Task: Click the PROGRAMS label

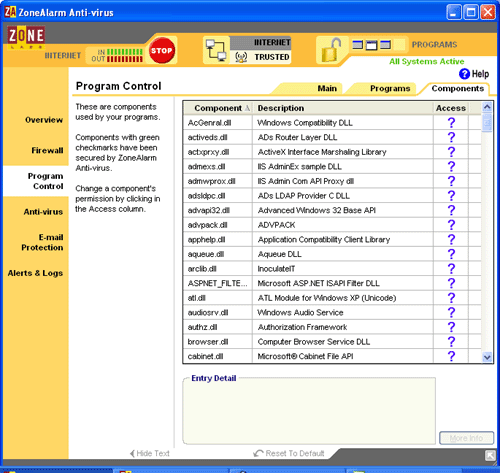Action: 434,44
